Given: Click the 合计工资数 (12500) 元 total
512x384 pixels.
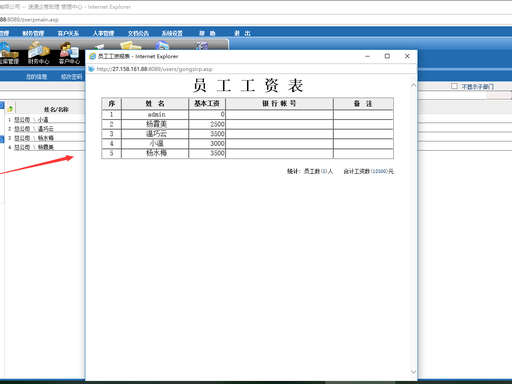Looking at the screenshot, I should click(368, 171).
